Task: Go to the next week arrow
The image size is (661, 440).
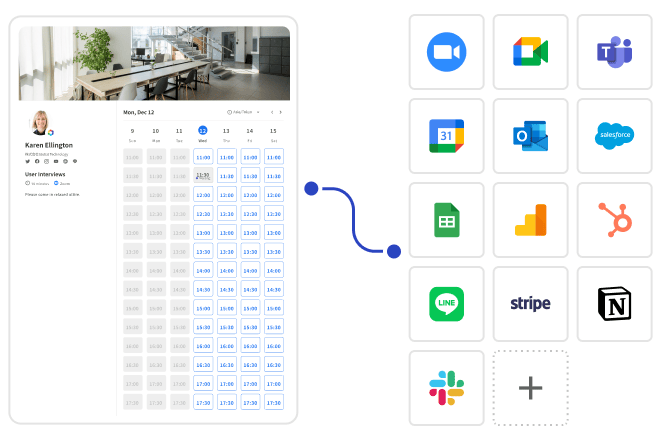Action: pyautogui.click(x=281, y=112)
